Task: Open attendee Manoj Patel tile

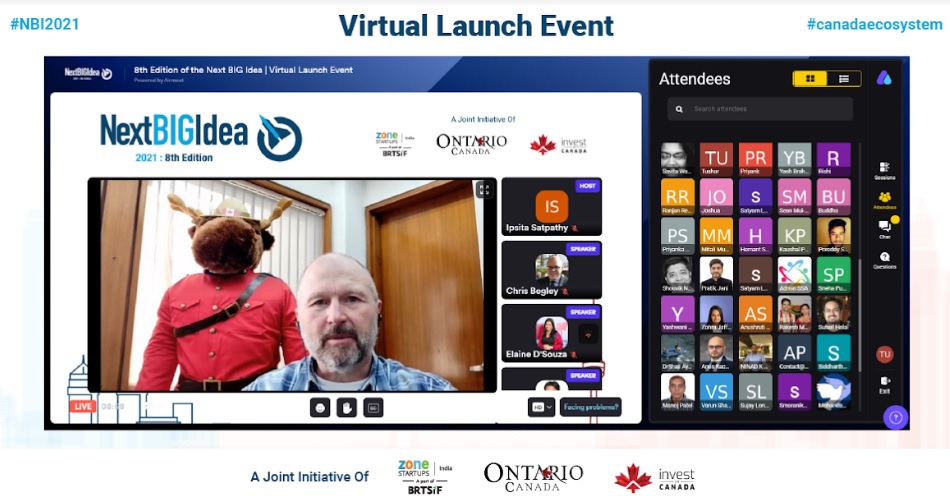Action: 677,392
